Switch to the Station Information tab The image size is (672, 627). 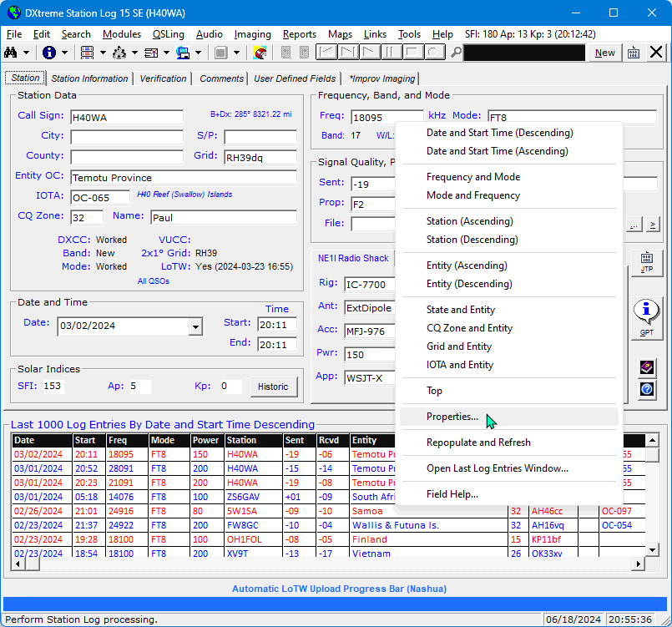tap(90, 78)
